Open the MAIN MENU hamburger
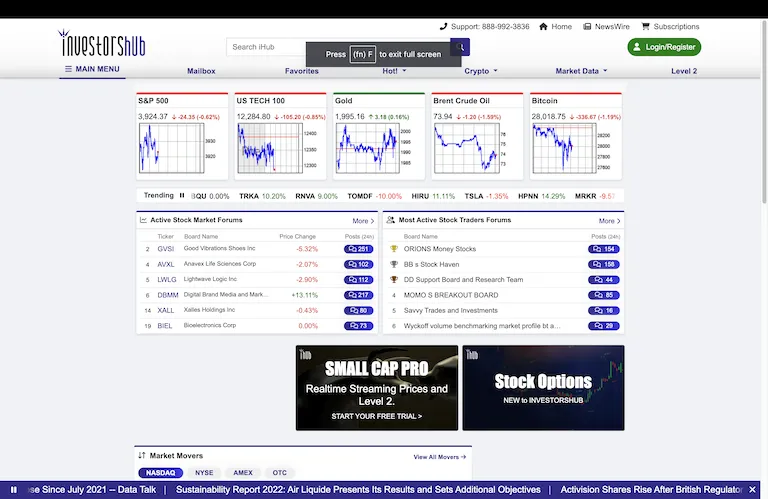768x499 pixels. click(92, 70)
